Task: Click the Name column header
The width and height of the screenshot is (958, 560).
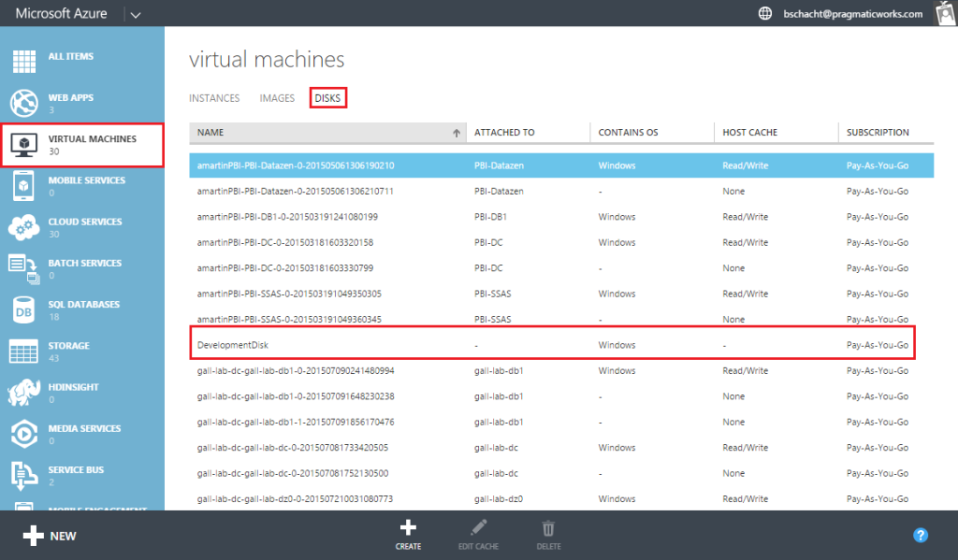Action: [x=327, y=133]
